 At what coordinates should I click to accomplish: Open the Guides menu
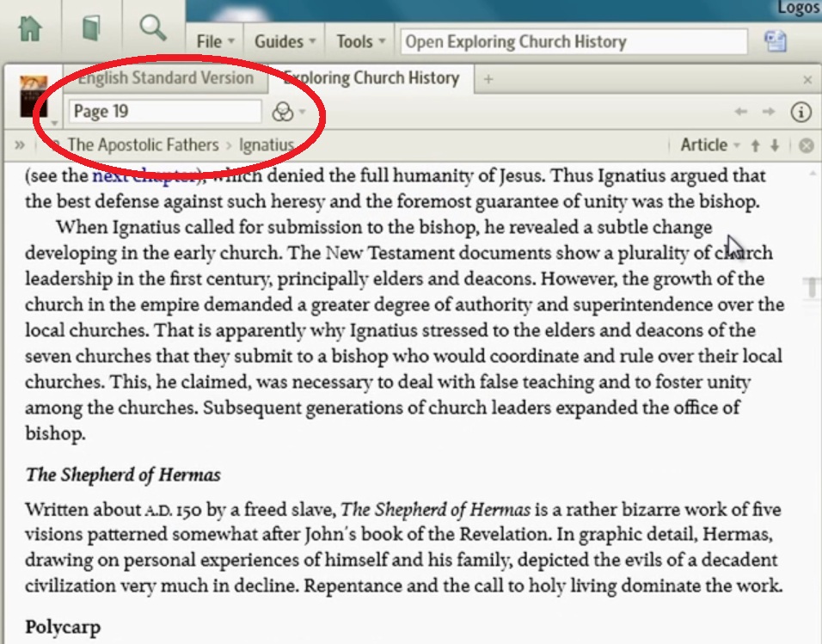click(x=285, y=41)
